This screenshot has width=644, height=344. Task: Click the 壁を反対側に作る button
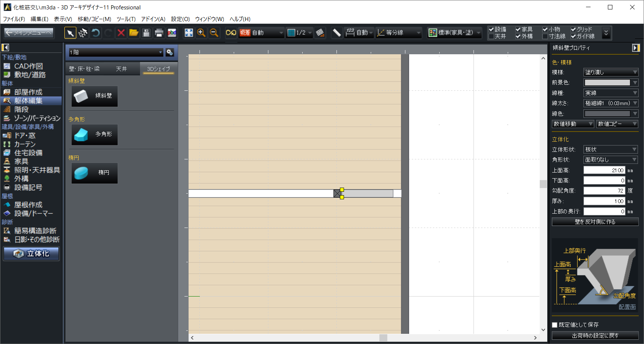(x=595, y=222)
